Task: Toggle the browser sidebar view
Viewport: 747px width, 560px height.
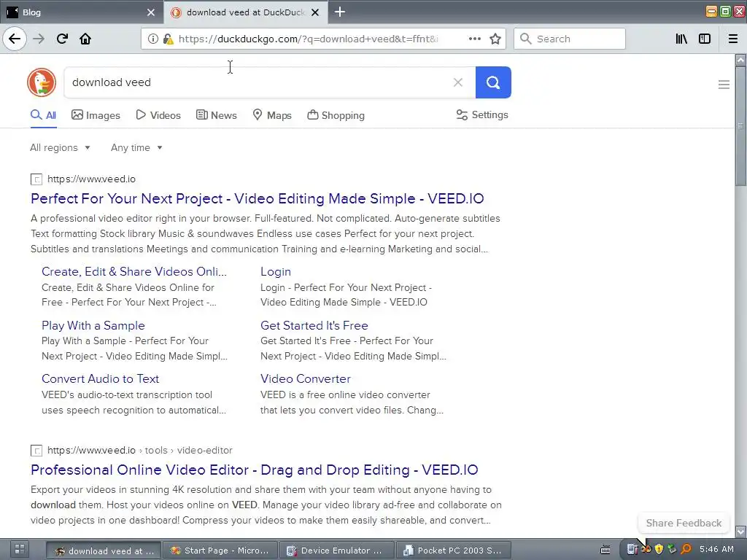Action: click(705, 39)
